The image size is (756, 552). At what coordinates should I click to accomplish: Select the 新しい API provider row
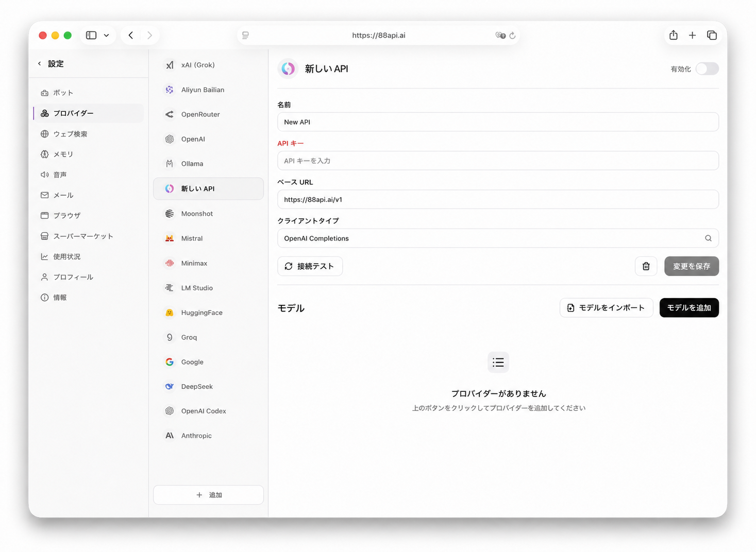pos(208,188)
